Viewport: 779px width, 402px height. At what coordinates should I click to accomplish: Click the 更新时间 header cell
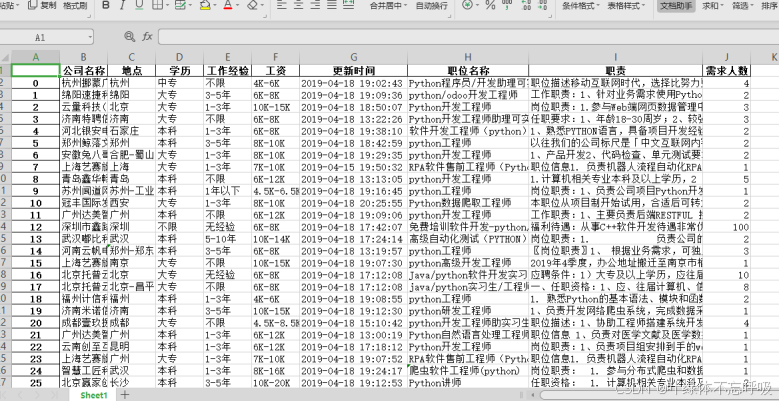[353, 70]
